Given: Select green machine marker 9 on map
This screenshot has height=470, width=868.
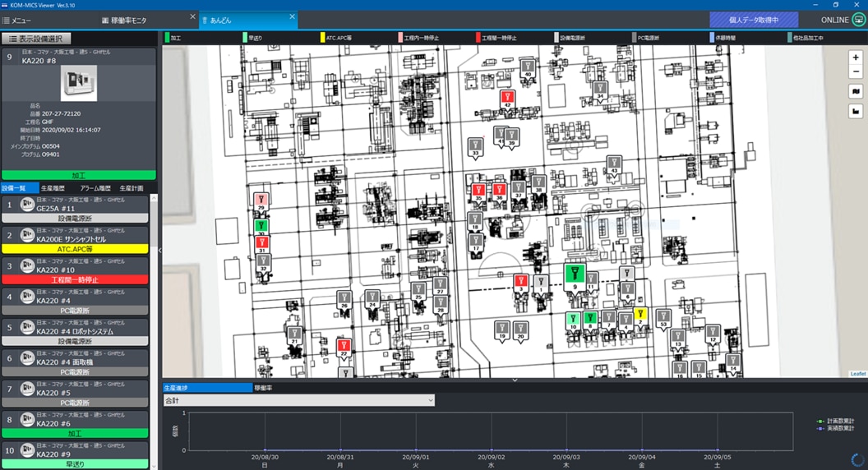Looking at the screenshot, I should (575, 274).
